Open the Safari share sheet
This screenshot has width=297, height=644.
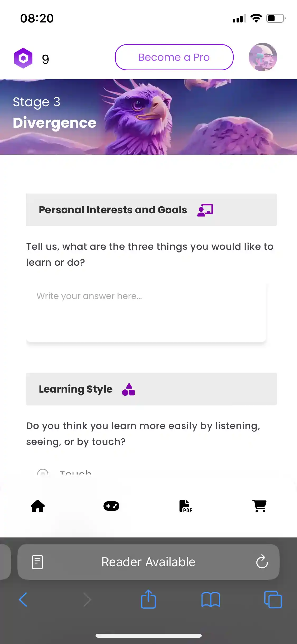[x=148, y=599]
